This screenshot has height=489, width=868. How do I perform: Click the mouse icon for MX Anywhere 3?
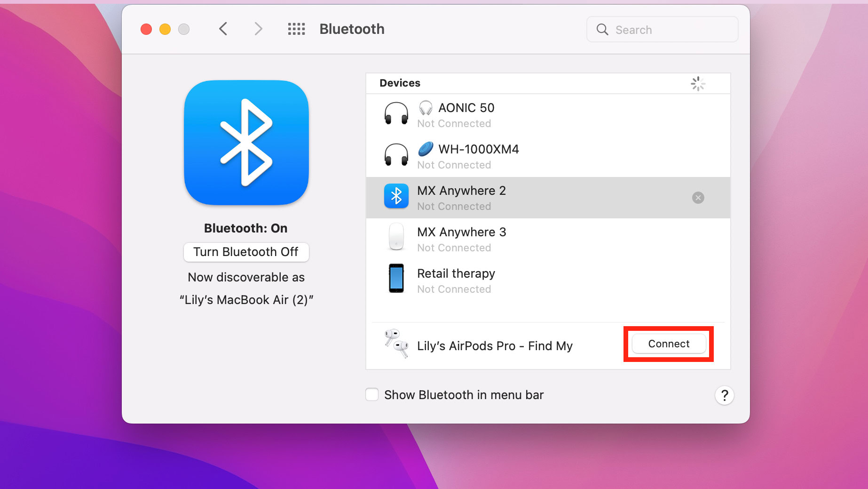click(x=396, y=237)
